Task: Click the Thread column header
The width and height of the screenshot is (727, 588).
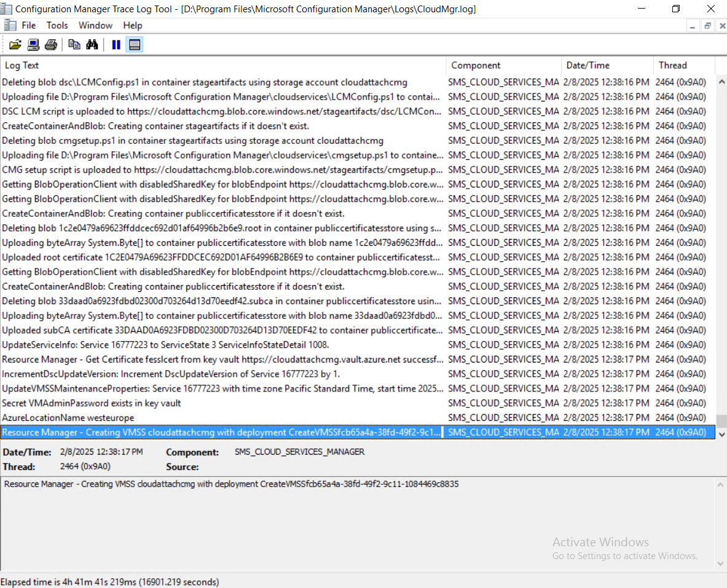Action: point(685,65)
